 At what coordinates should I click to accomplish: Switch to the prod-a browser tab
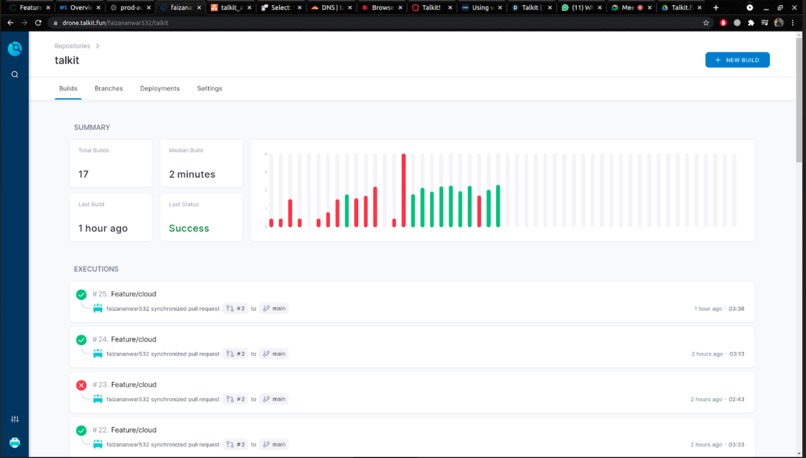pos(129,8)
